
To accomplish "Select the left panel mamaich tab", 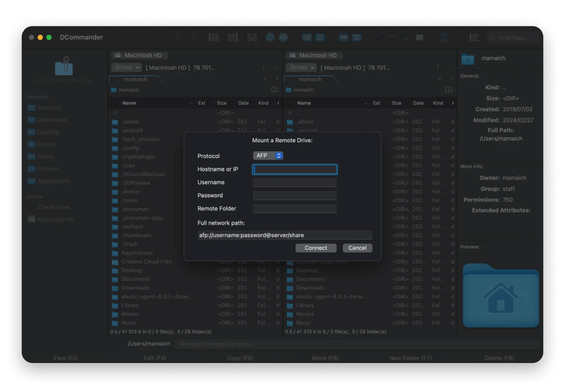I will (x=135, y=79).
